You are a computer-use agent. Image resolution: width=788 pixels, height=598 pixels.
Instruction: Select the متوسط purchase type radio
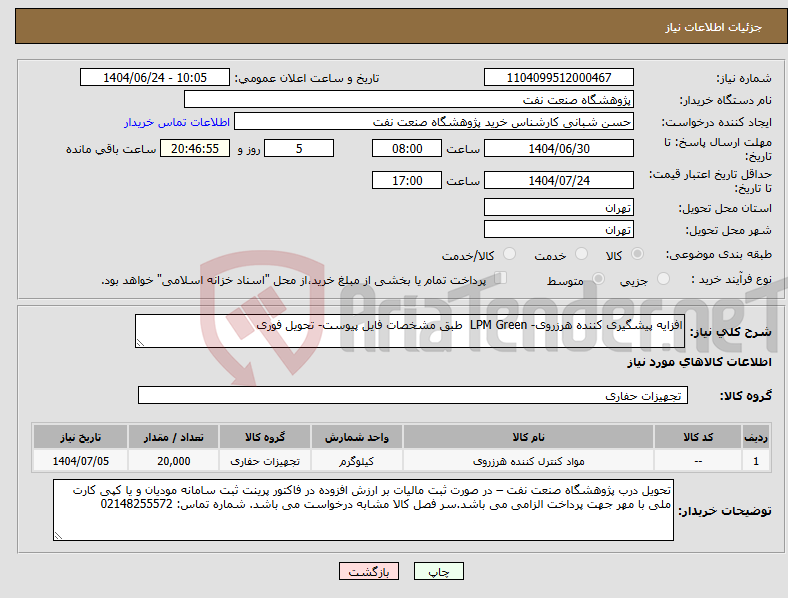click(x=598, y=278)
